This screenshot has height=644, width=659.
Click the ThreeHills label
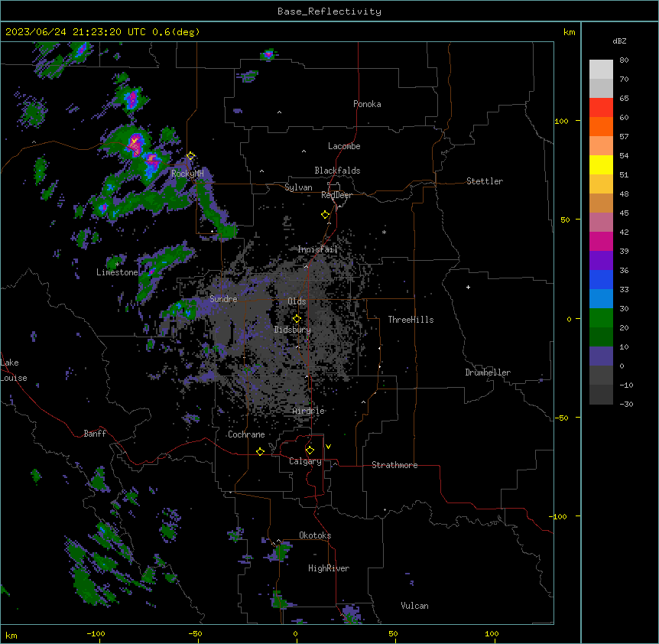pos(411,320)
